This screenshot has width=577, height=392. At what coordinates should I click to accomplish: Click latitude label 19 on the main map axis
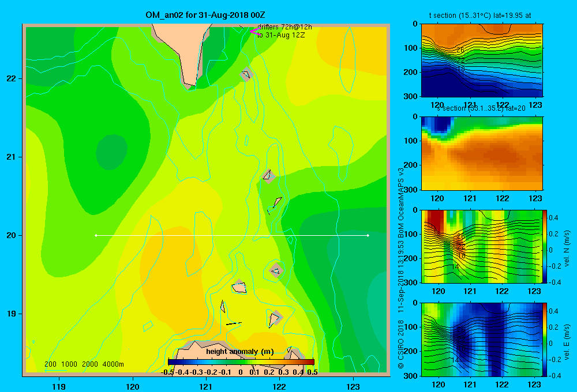click(11, 314)
